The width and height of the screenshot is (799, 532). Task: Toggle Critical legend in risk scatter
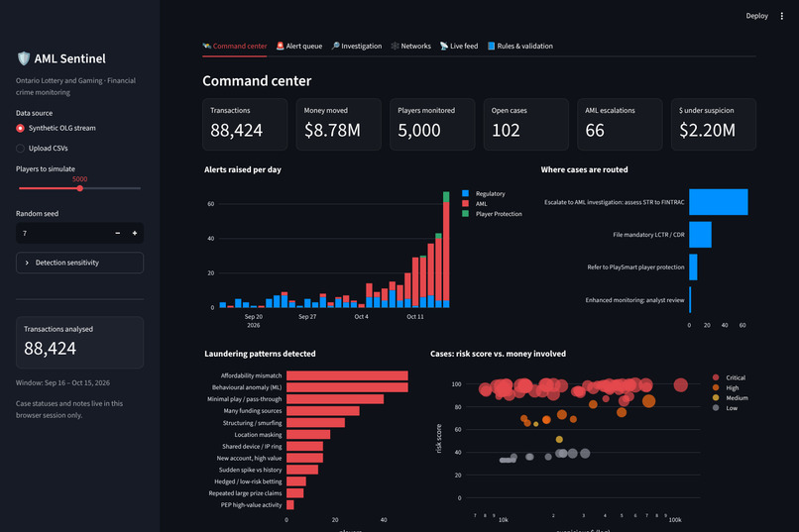point(730,377)
